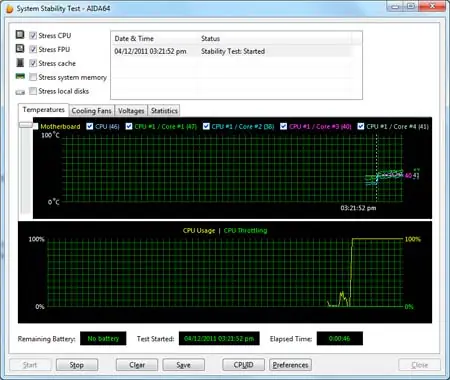Toggle CPU #1 / Core #1 checkbox
450x380 pixels.
[x=129, y=126]
